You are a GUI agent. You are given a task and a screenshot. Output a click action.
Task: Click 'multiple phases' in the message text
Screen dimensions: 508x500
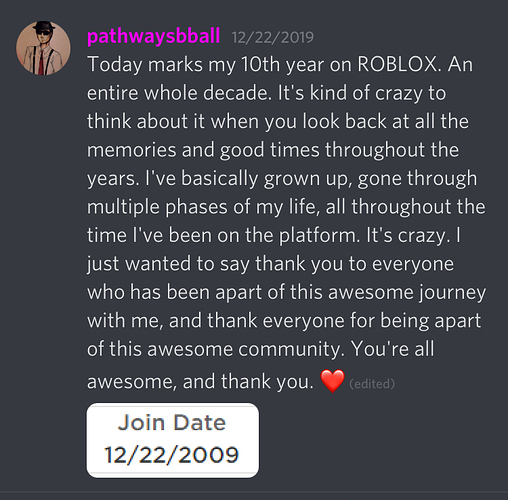point(157,207)
